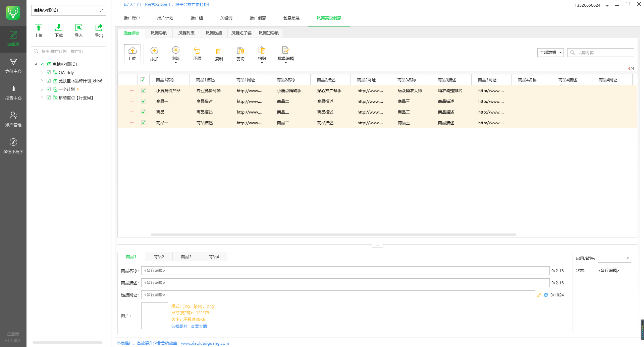Switch to the 推广账户 tab
The image size is (644, 347).
(x=131, y=18)
